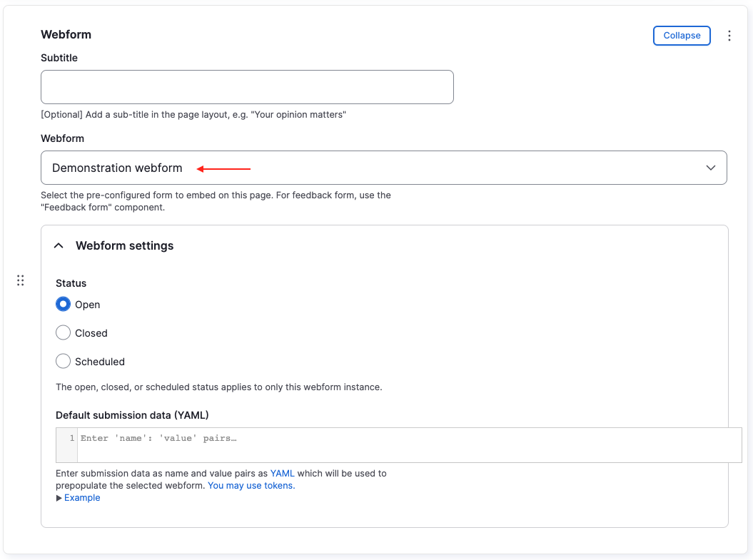Expand the Example section

81,497
